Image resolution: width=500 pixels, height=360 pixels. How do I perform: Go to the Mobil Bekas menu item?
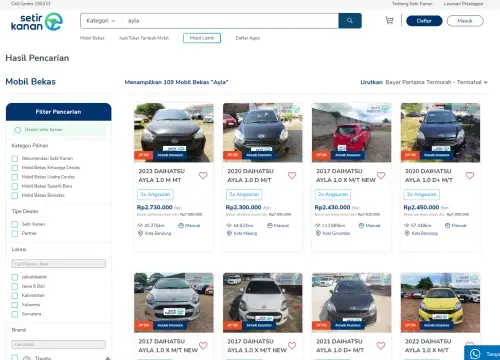[x=92, y=38]
